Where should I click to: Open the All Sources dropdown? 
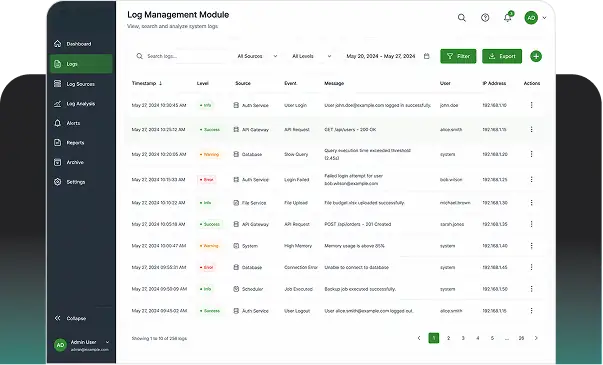click(x=257, y=56)
